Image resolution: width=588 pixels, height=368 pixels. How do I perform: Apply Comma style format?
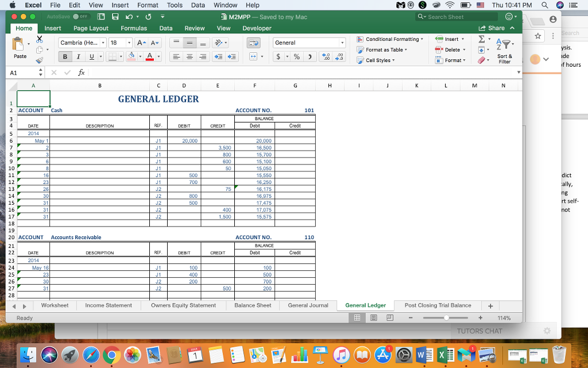coord(310,57)
